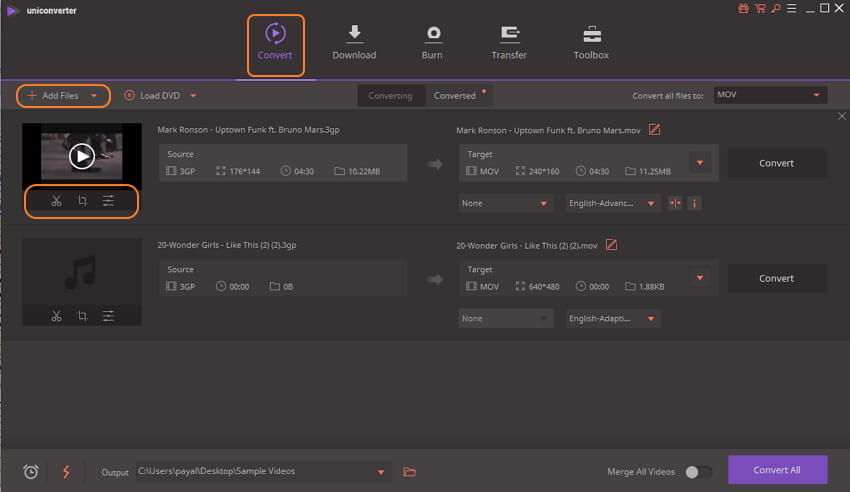The height and width of the screenshot is (492, 850).
Task: Open the None subtitle dropdown for Mark Ronson
Action: point(506,203)
